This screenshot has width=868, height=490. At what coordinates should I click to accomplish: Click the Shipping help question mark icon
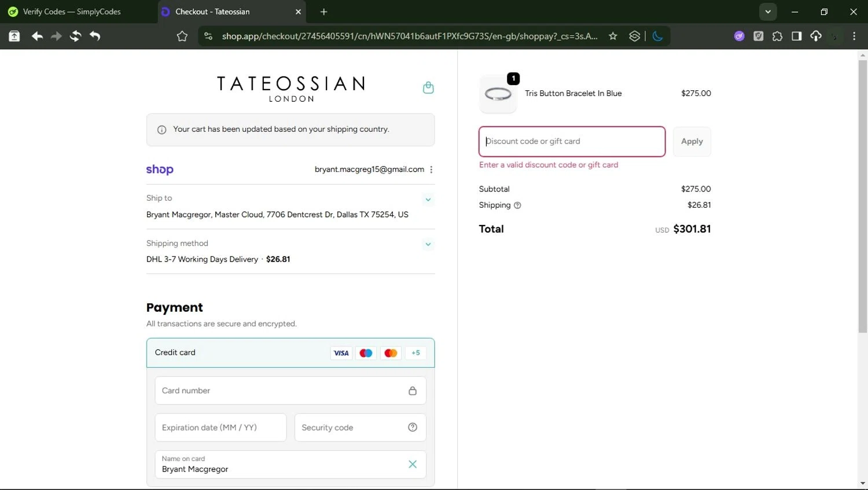click(517, 205)
